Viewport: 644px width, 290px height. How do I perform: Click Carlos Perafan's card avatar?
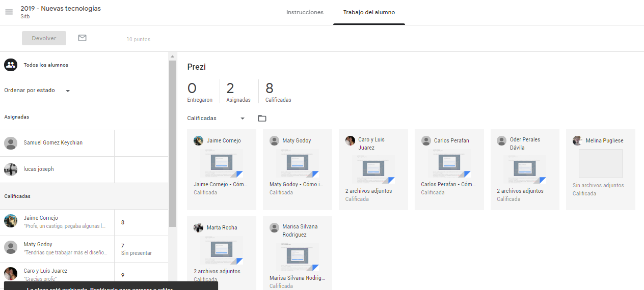tap(426, 140)
